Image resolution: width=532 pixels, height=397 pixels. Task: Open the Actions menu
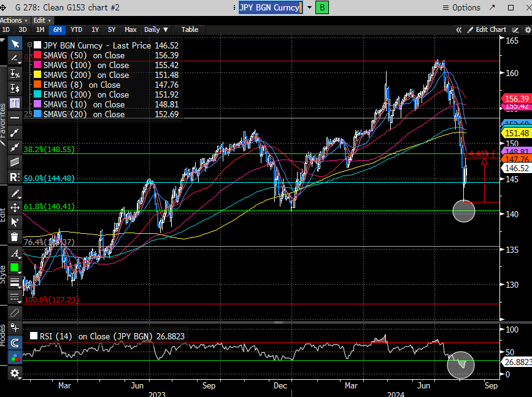14,20
